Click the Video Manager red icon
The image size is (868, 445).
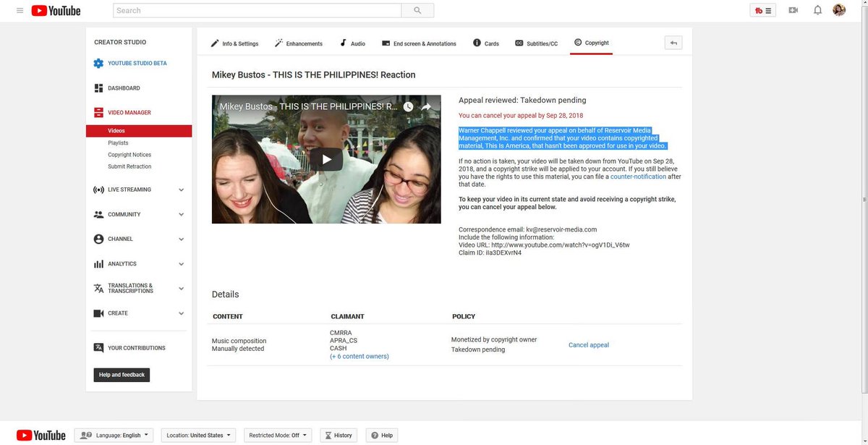pyautogui.click(x=98, y=113)
